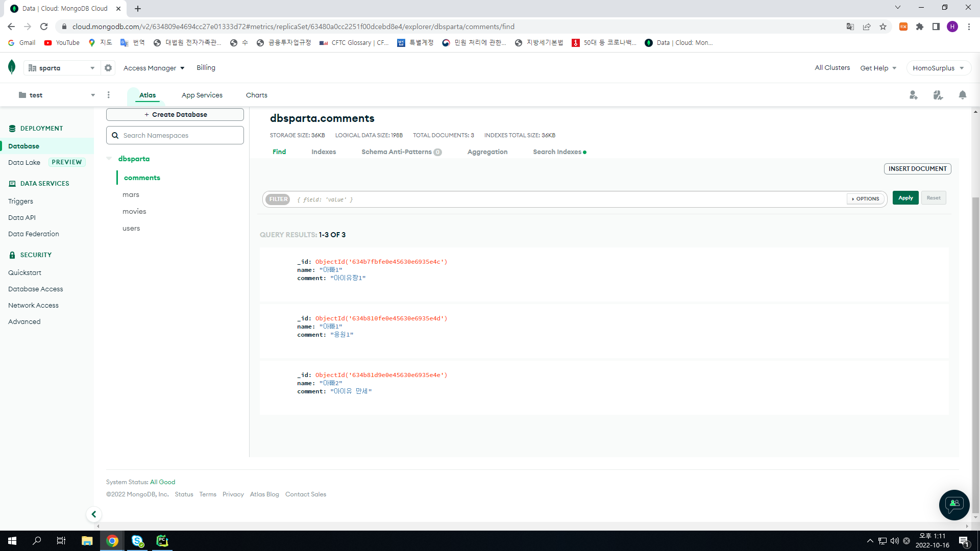Open PyCharm from the Windows taskbar
This screenshot has width=980, height=551.
pos(162,541)
